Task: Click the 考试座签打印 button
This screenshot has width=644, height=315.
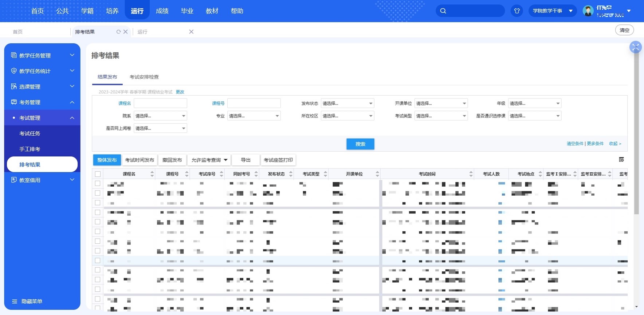Action: (278, 160)
